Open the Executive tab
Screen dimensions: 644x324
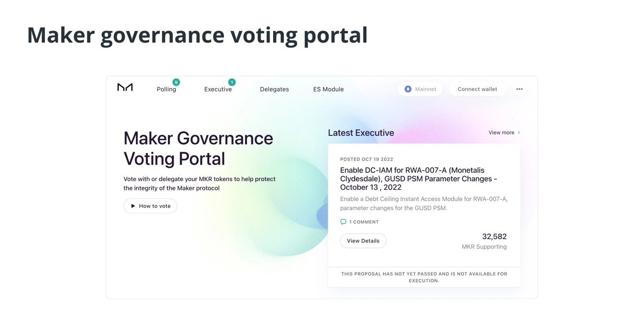coord(218,90)
